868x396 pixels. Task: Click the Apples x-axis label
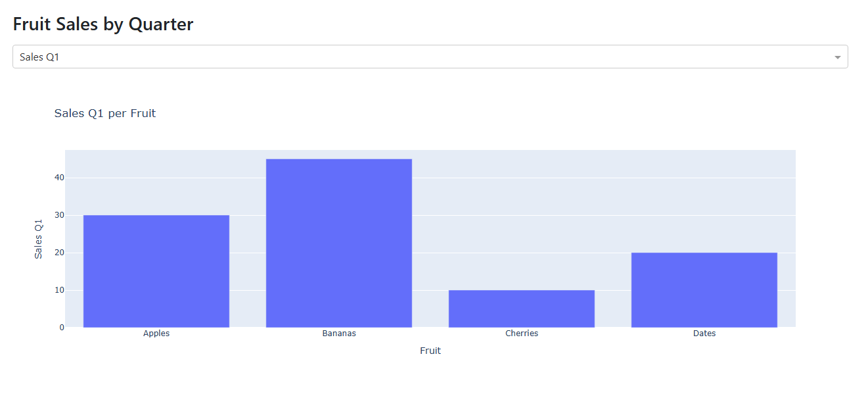tap(156, 334)
